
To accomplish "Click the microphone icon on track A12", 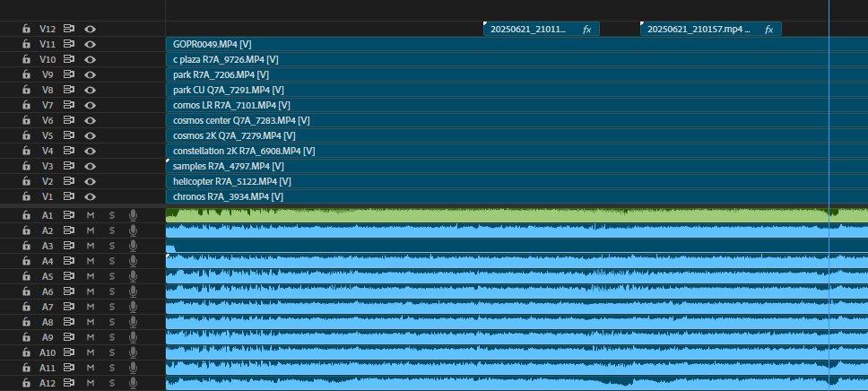I will coord(133,383).
